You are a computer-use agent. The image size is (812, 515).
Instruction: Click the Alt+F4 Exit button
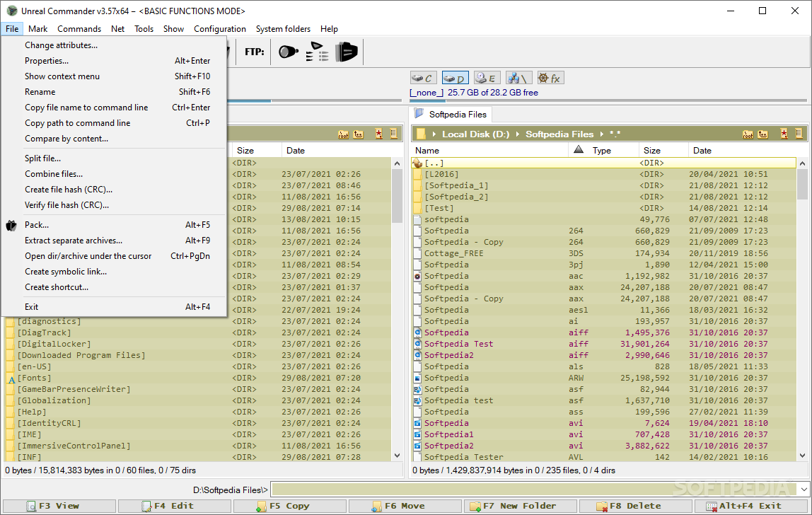pyautogui.click(x=751, y=507)
